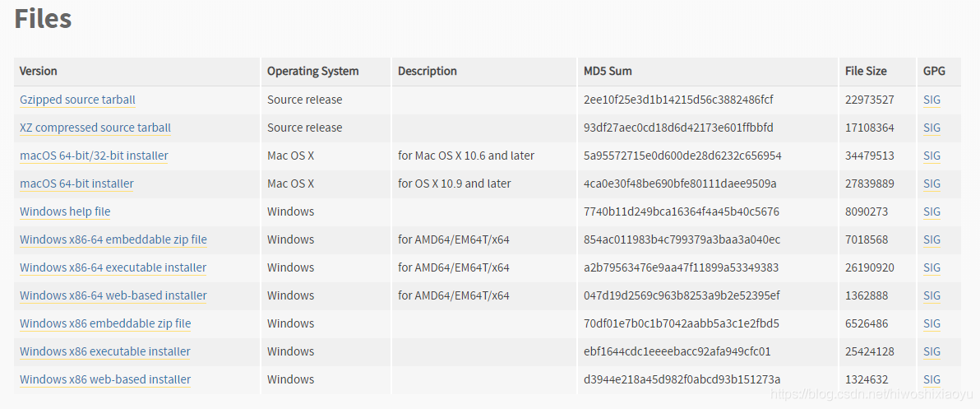980x409 pixels.
Task: Open Windows x86 web-based installer link
Action: coord(105,379)
